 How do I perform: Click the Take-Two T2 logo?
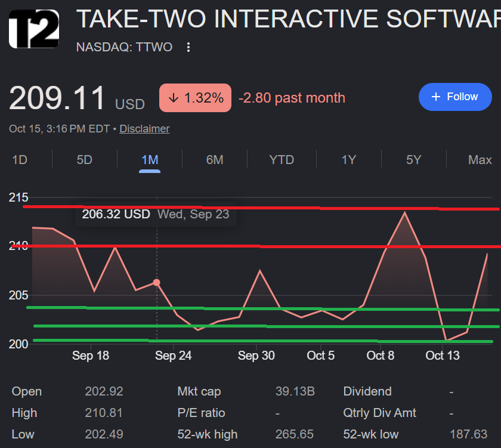34,29
